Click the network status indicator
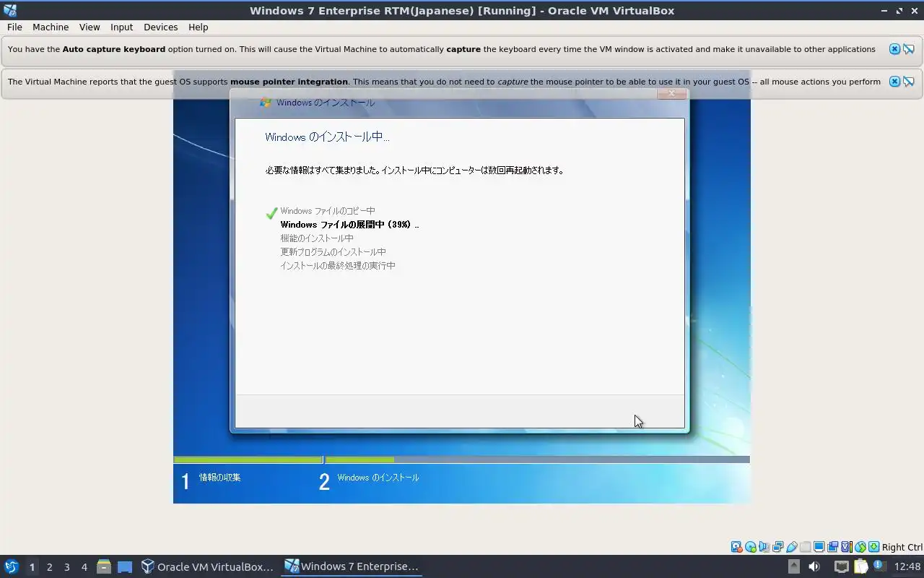924x578 pixels. 778,547
